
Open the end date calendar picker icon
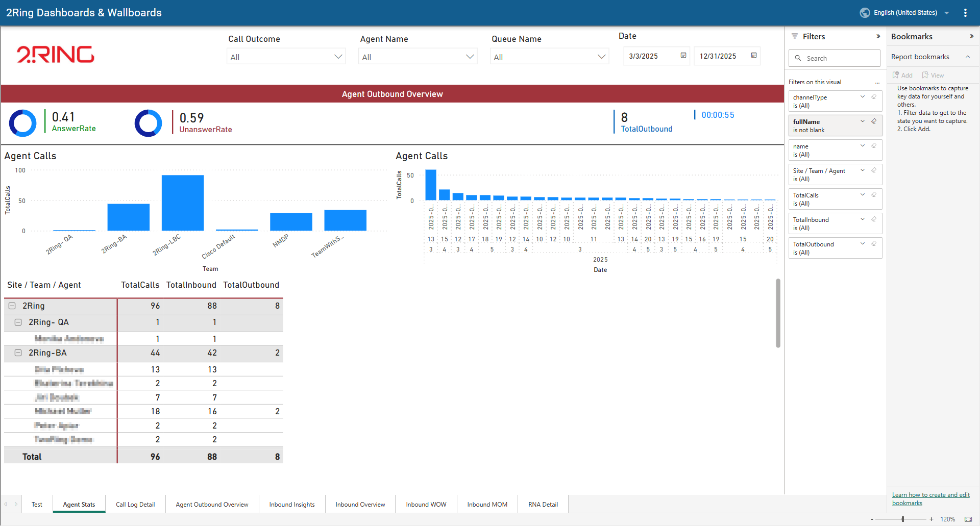click(x=753, y=56)
